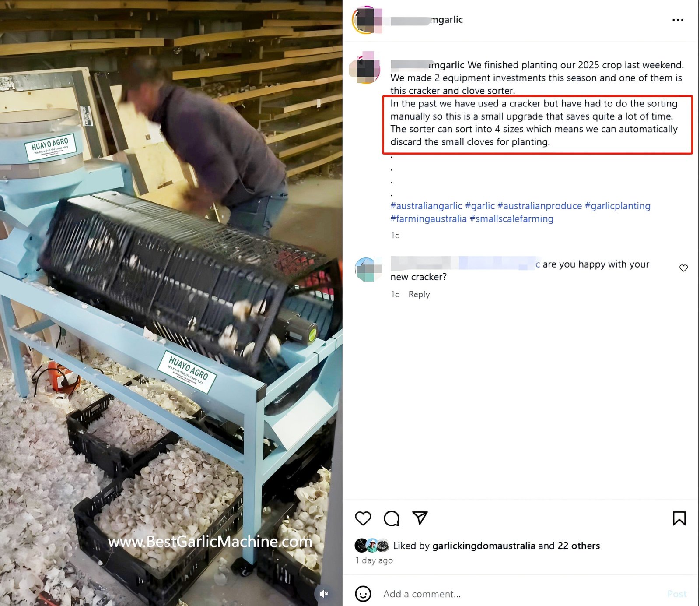Share post with paper plane icon
Viewport: 700px width, 606px height.
coord(420,518)
